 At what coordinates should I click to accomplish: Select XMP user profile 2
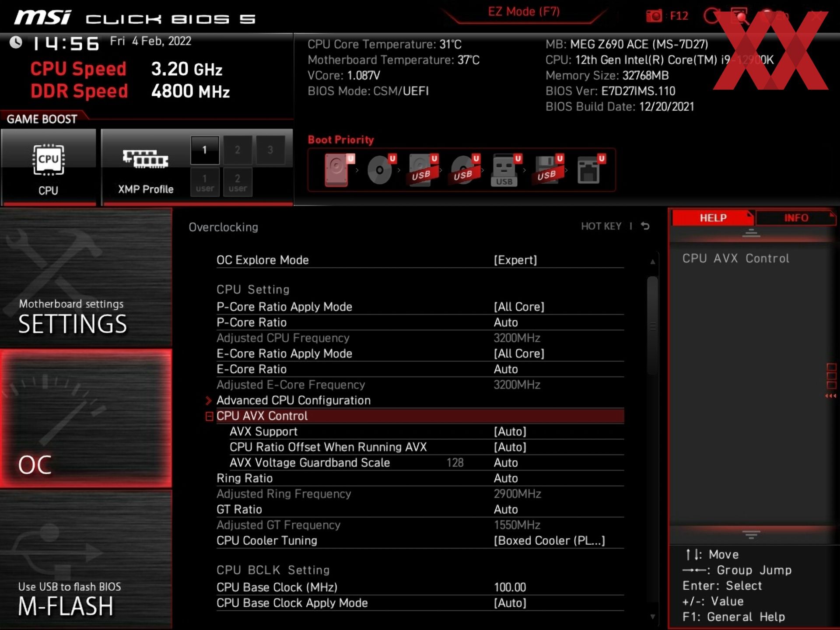(x=238, y=182)
